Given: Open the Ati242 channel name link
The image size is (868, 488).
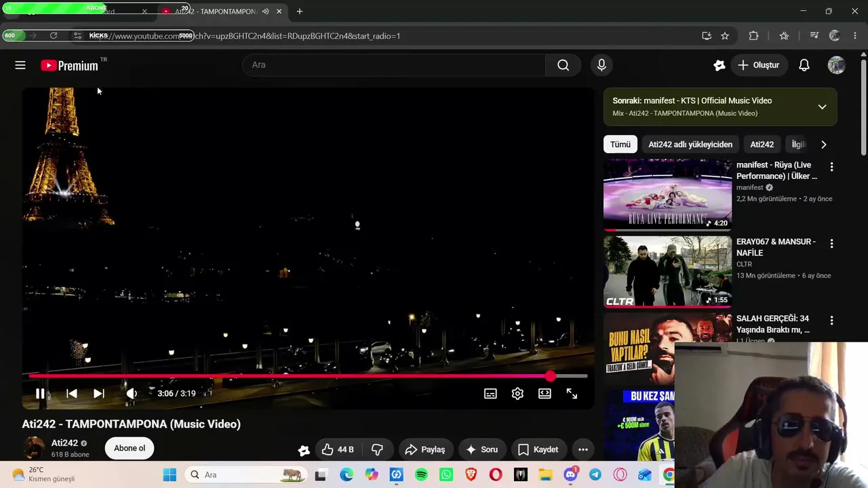Looking at the screenshot, I should pyautogui.click(x=64, y=443).
